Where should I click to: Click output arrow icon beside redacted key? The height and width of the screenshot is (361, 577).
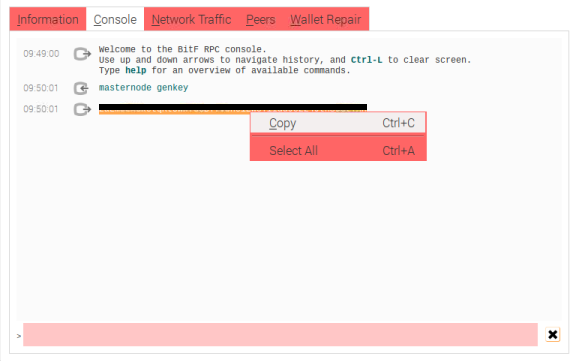tap(82, 109)
